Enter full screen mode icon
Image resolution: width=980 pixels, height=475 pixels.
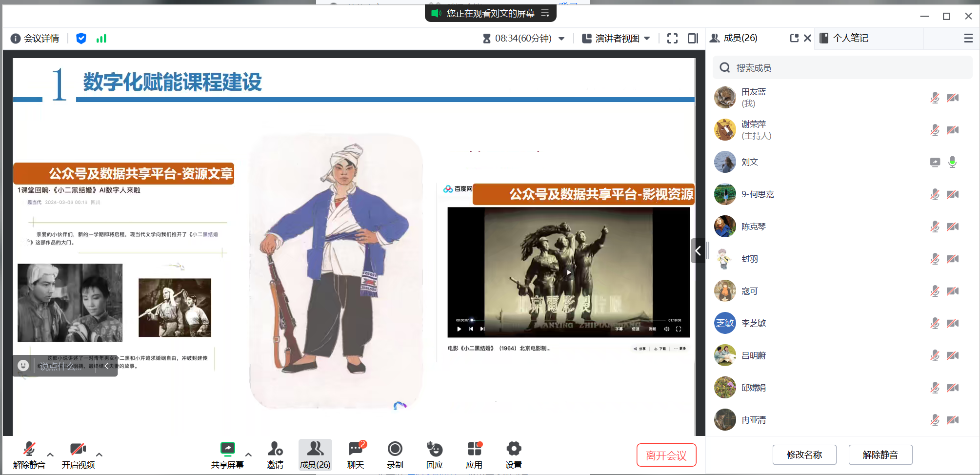point(672,39)
